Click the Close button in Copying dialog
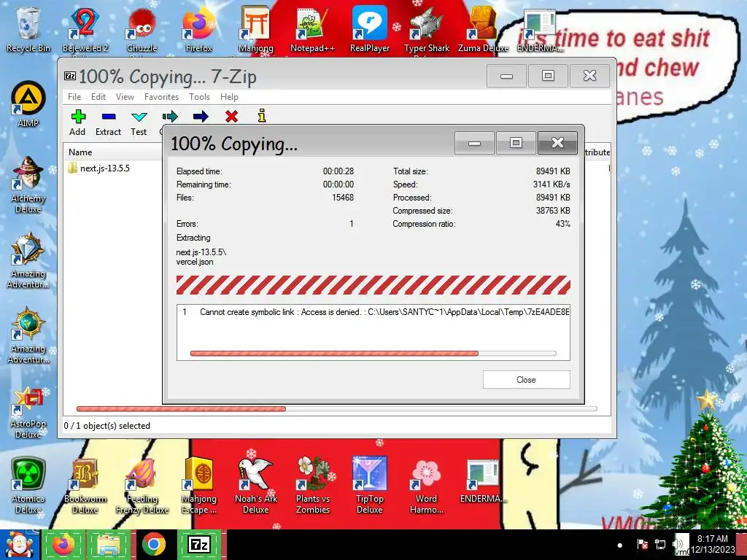747x560 pixels. point(526,379)
